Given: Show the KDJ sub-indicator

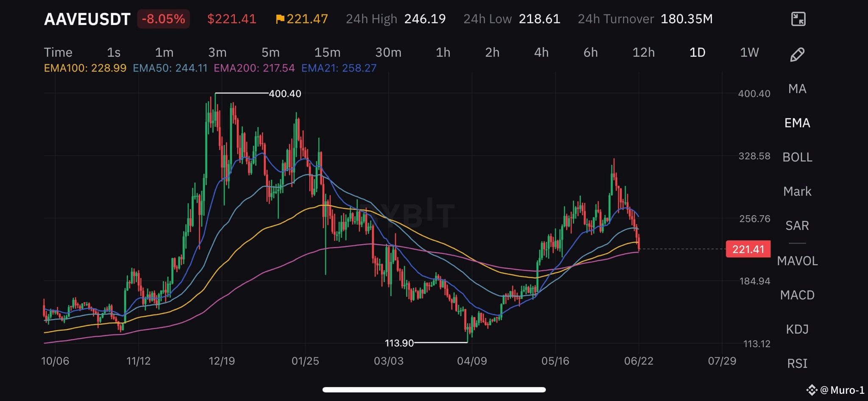Looking at the screenshot, I should click(x=797, y=329).
